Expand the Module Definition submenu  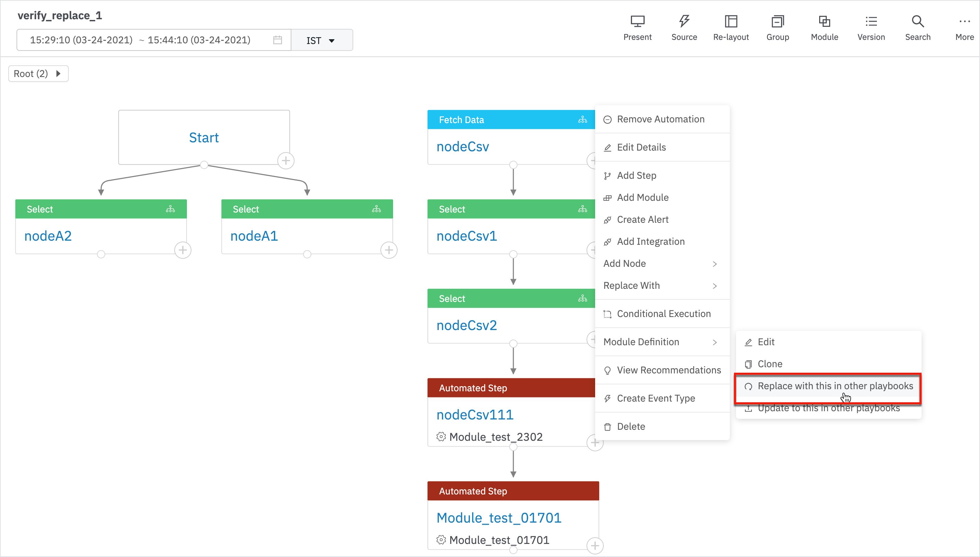pos(662,342)
